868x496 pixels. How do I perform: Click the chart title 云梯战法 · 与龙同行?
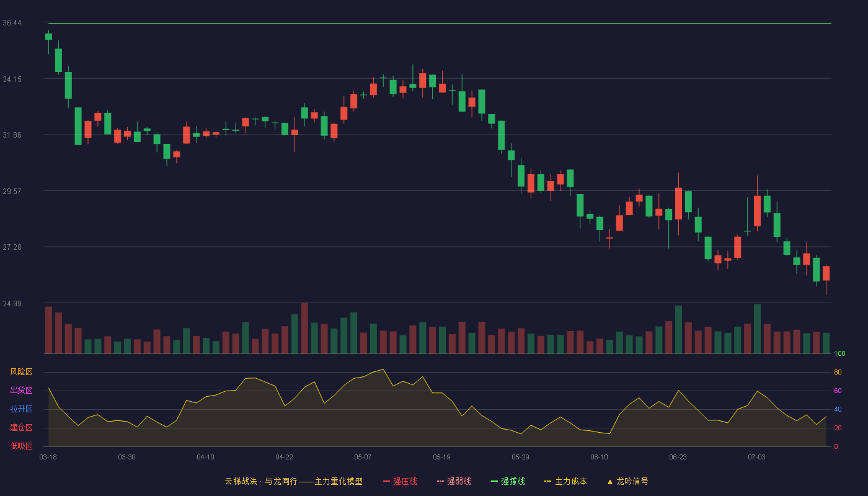[260, 481]
